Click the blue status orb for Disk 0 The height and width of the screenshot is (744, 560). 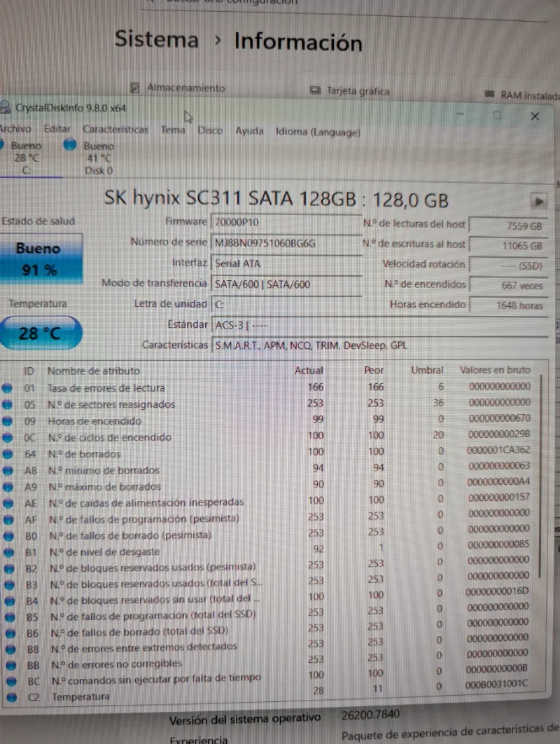pos(70,144)
